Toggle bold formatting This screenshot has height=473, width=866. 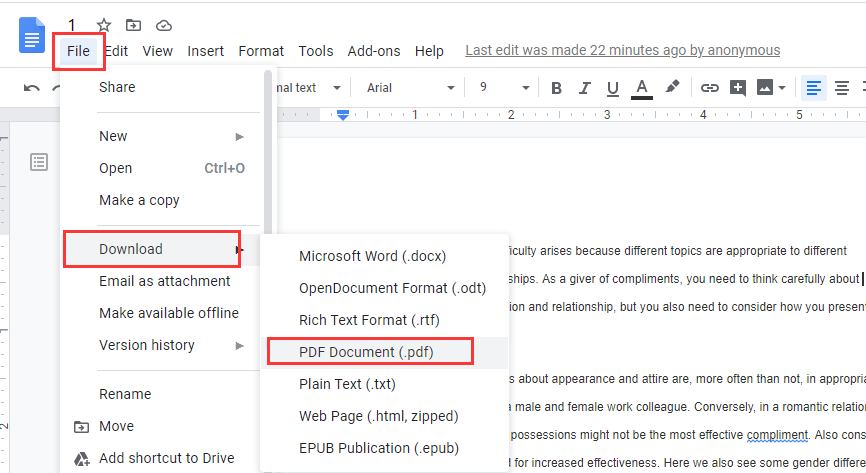pos(556,88)
